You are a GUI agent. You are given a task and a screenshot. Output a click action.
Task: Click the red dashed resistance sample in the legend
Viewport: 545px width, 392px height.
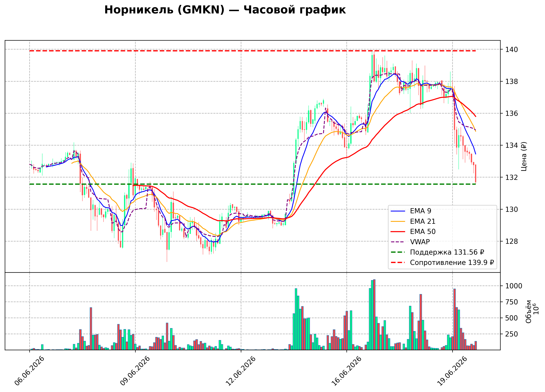pyautogui.click(x=398, y=263)
